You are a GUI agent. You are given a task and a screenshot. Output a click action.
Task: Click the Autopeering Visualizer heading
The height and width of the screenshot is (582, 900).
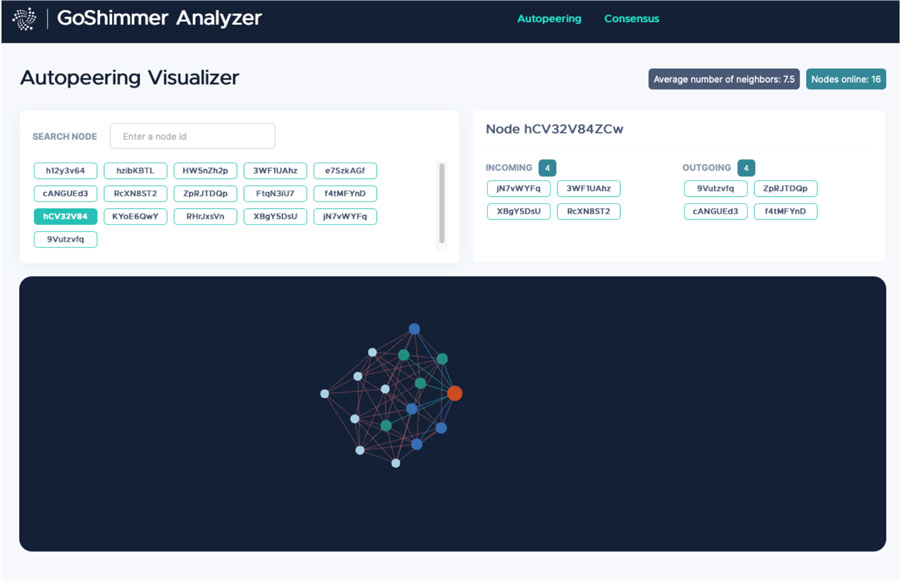(130, 77)
